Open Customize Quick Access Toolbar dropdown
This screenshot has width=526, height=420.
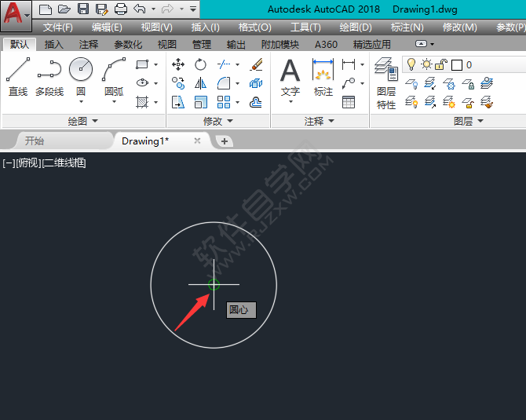pyautogui.click(x=193, y=9)
